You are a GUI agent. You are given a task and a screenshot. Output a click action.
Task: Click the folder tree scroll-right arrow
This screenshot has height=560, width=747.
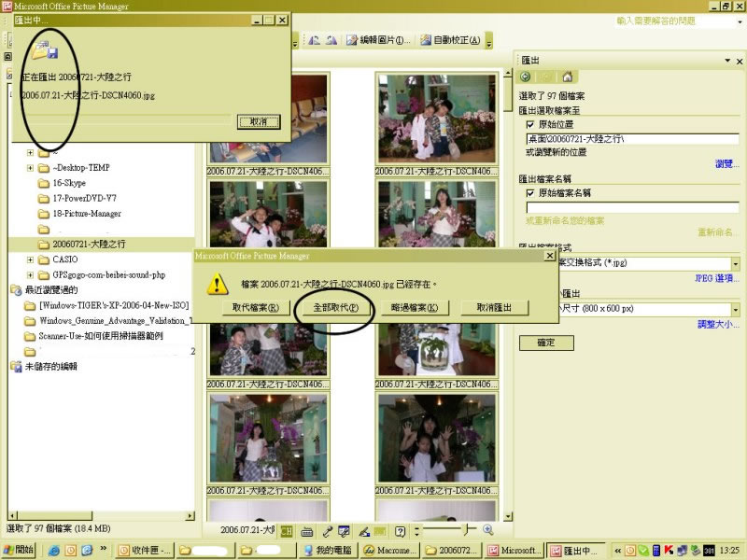pyautogui.click(x=190, y=516)
